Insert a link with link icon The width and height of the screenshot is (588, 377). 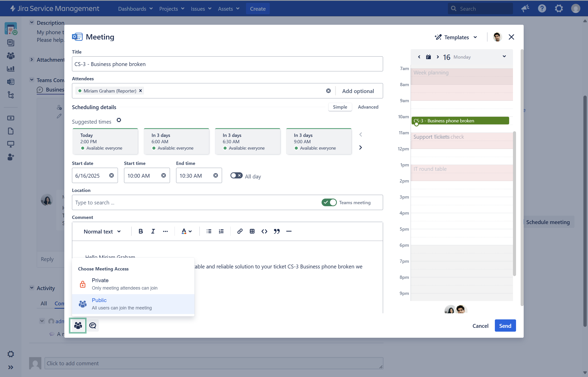click(x=240, y=231)
